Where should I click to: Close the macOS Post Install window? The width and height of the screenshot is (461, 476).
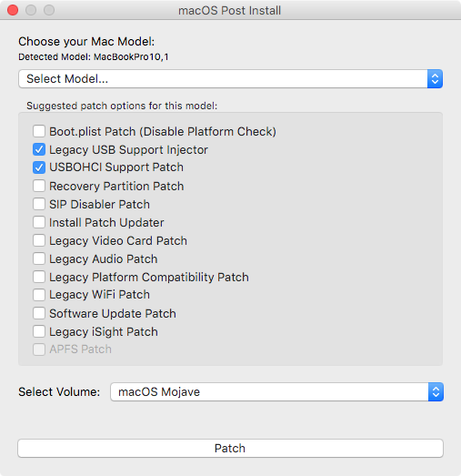point(13,10)
